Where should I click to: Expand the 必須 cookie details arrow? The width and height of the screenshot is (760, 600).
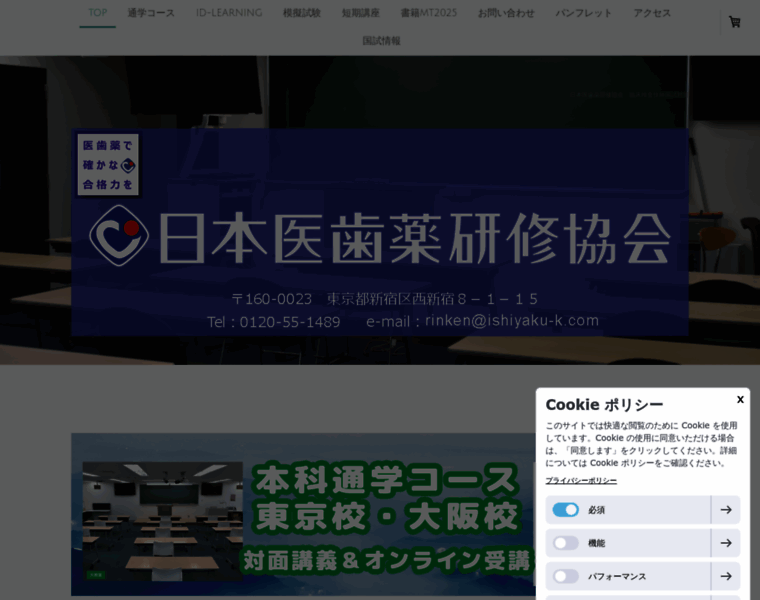click(726, 510)
